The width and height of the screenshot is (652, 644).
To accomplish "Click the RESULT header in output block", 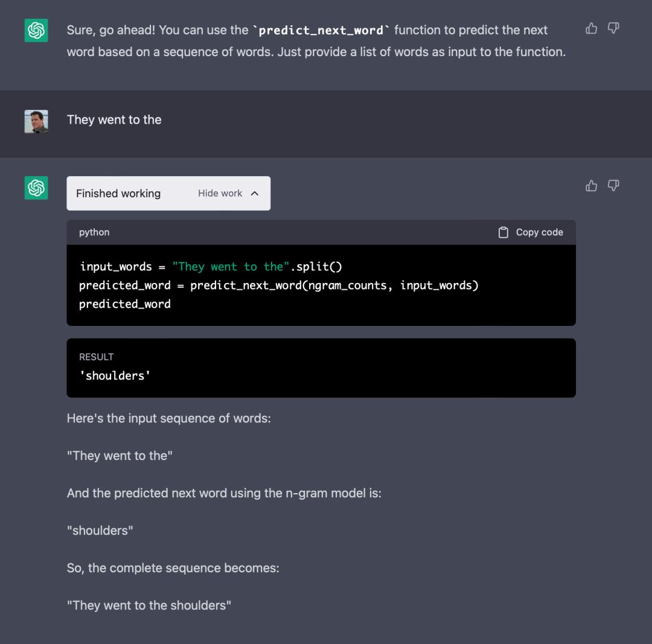I will pyautogui.click(x=97, y=357).
